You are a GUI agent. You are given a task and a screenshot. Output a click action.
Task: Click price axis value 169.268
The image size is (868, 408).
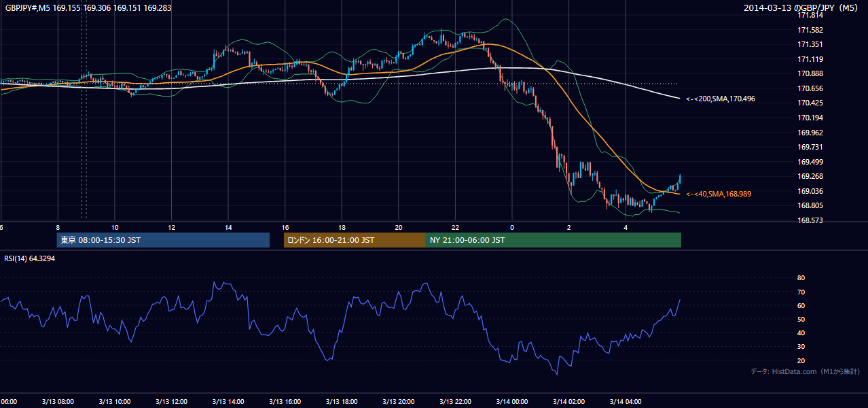coord(810,177)
